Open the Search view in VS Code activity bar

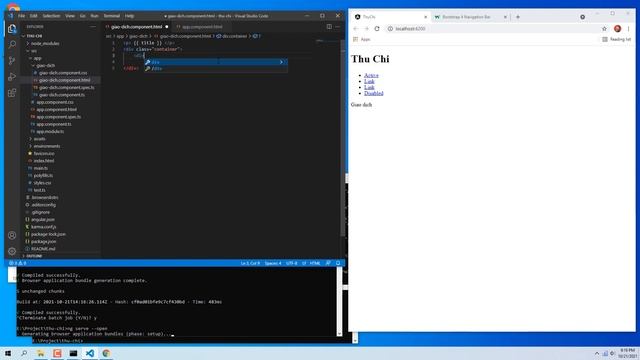[x=12, y=44]
